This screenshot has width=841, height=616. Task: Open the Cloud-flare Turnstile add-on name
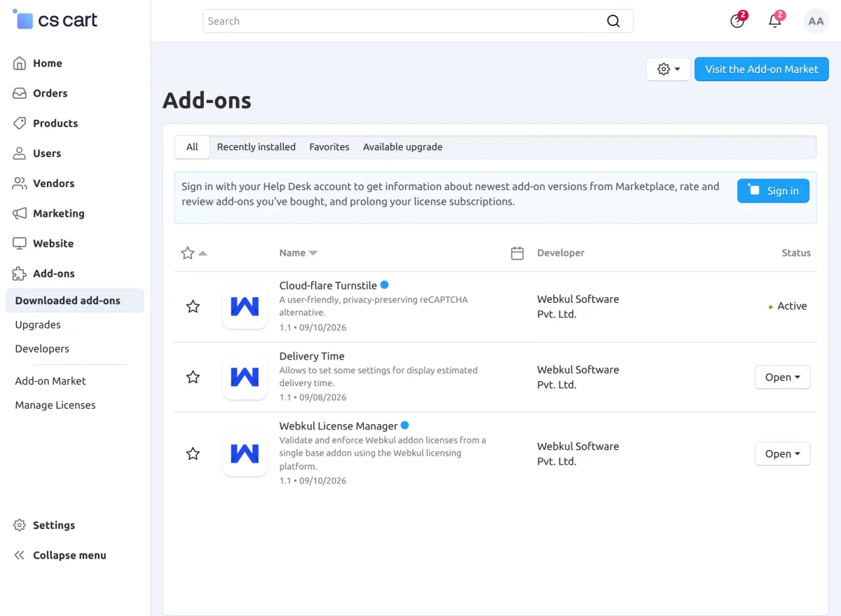tap(328, 286)
